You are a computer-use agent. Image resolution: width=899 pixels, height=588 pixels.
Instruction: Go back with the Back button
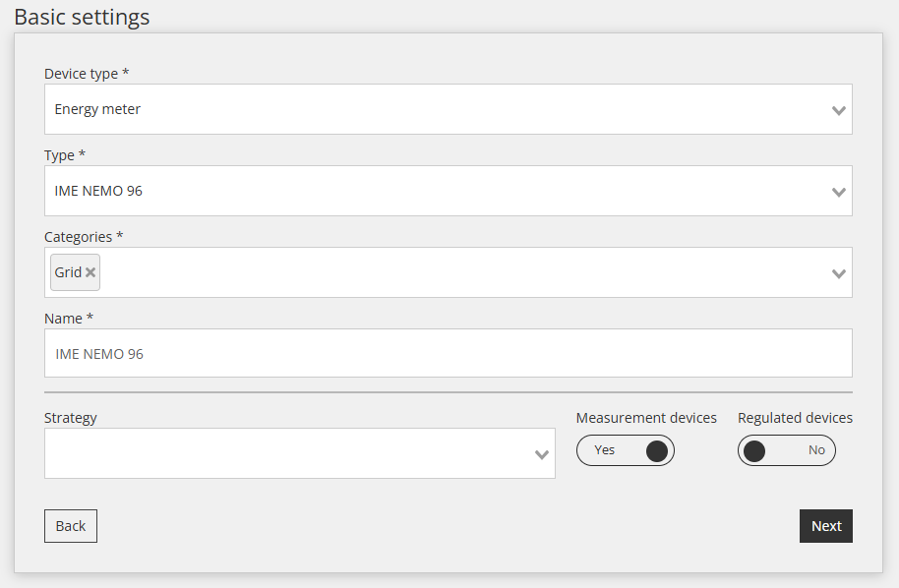(x=71, y=526)
